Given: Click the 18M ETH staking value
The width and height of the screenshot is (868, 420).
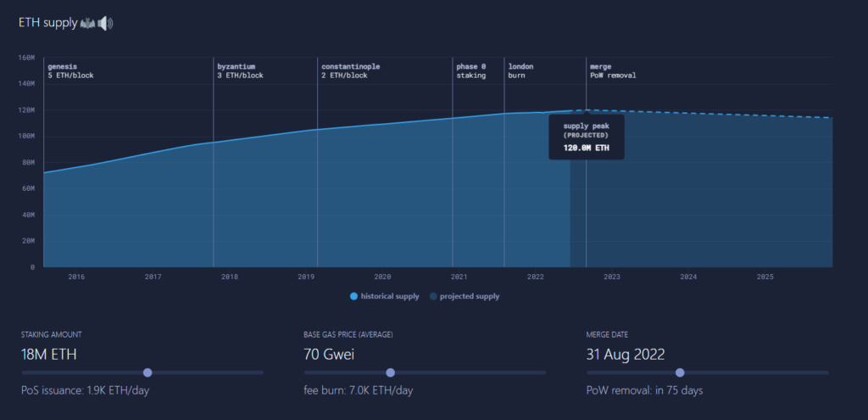Looking at the screenshot, I should (x=49, y=354).
